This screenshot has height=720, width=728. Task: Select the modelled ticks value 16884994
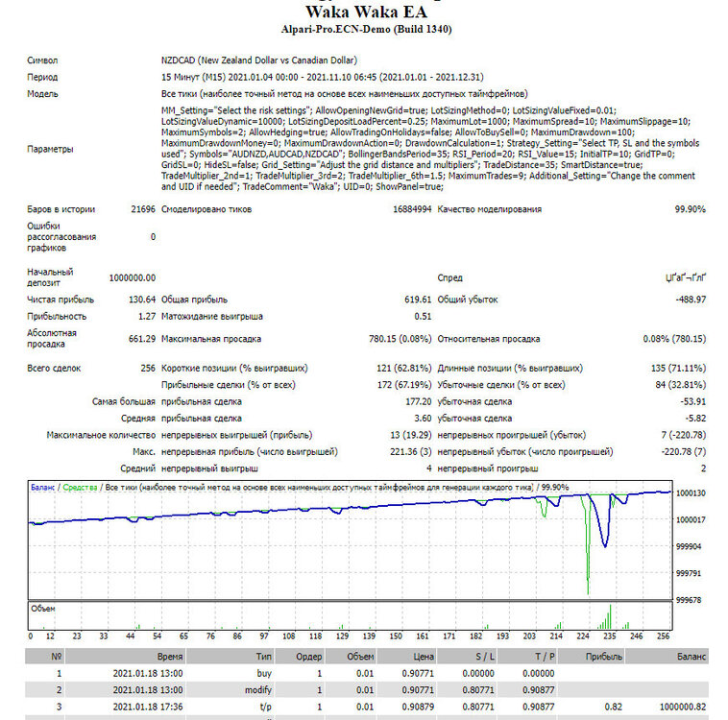[412, 209]
